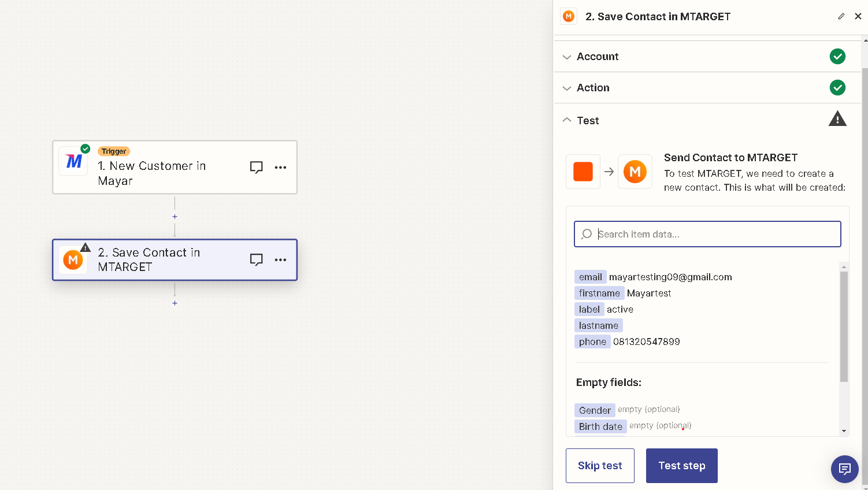Add a step between trigger and action
This screenshot has width=868, height=490.
[175, 217]
